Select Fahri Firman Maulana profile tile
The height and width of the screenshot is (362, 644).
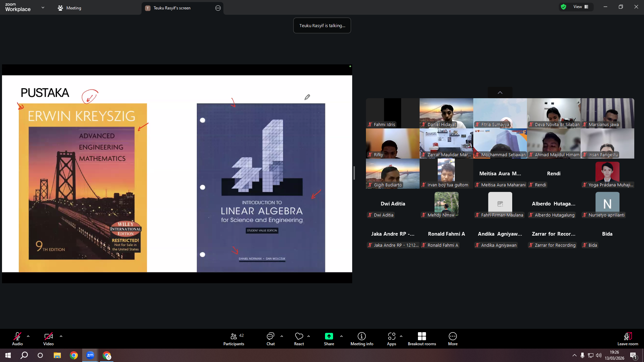(500, 204)
